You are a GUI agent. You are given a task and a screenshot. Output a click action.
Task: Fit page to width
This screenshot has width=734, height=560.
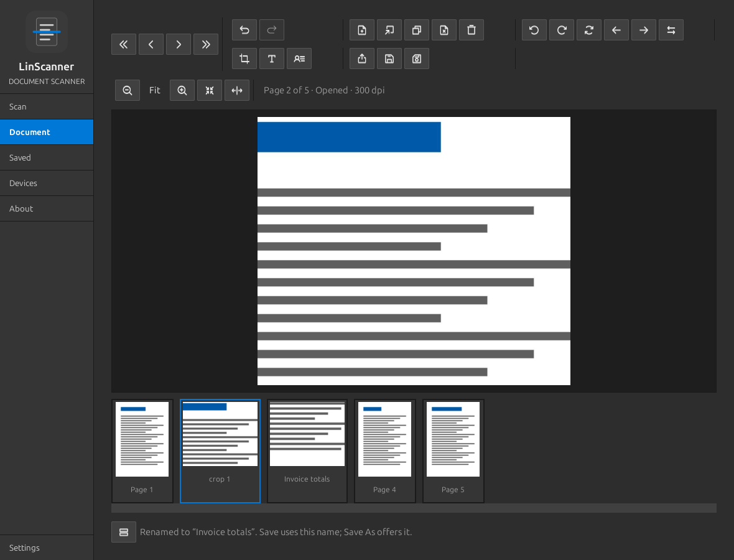(x=237, y=90)
